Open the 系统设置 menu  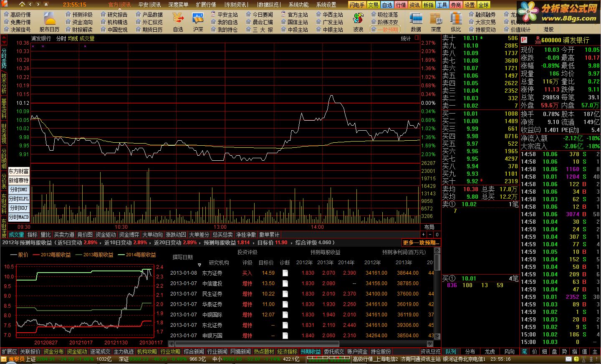[x=326, y=5]
